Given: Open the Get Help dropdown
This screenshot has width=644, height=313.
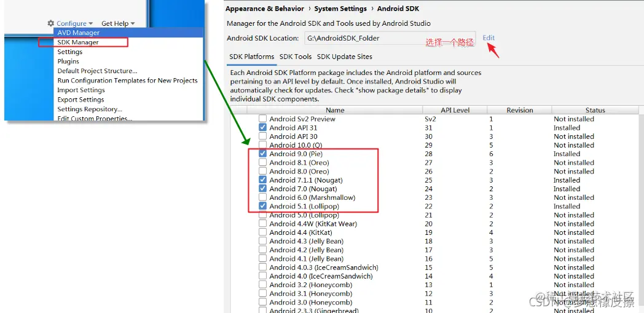Looking at the screenshot, I should click(x=118, y=24).
